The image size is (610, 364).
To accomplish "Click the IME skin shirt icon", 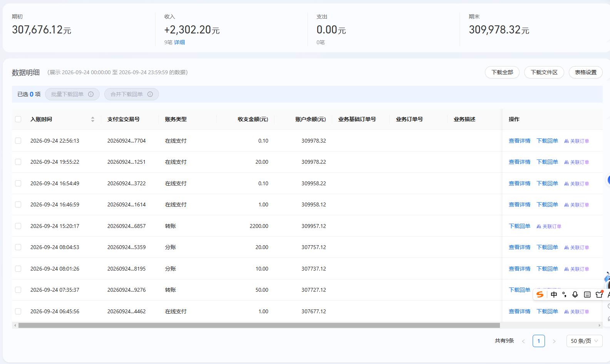I will click(599, 294).
